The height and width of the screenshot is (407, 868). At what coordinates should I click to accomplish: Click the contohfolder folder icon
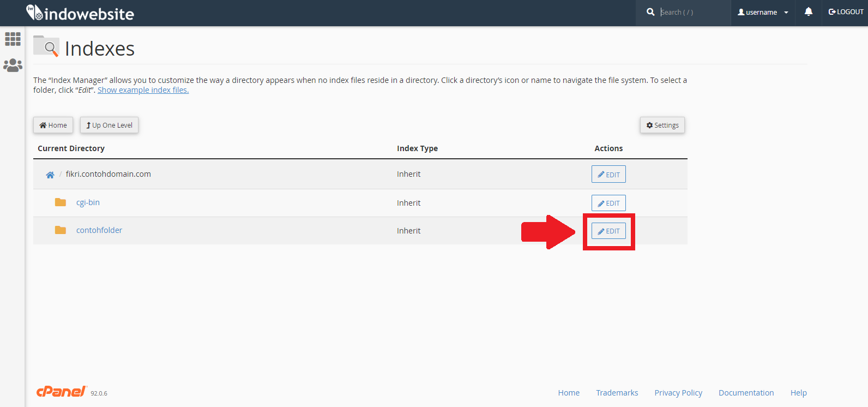[x=61, y=230]
